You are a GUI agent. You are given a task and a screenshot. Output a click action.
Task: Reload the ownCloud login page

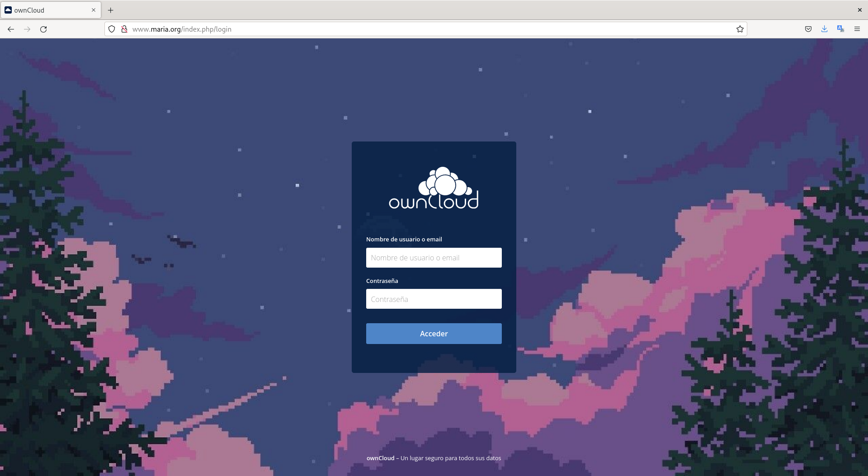43,29
